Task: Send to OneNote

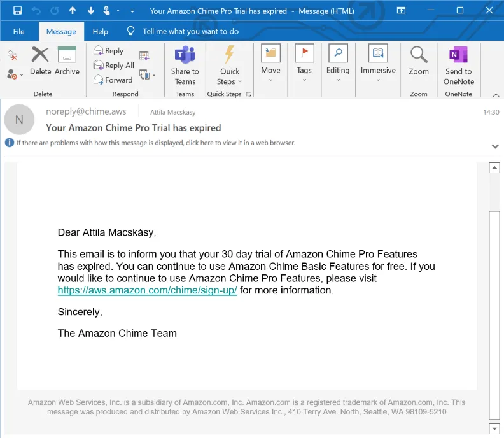Action: pos(459,66)
